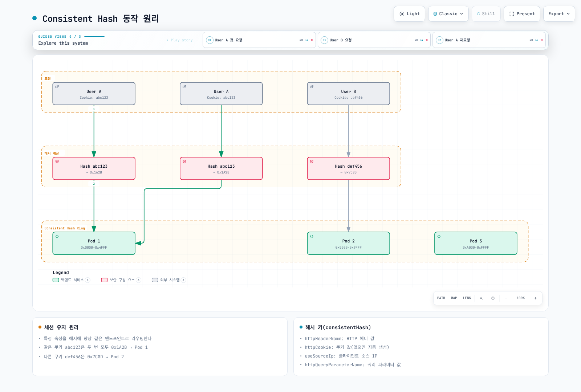
Task: Click the 'useSourceIp: 클라이언트 소스 IP' line
Action: 341,356
